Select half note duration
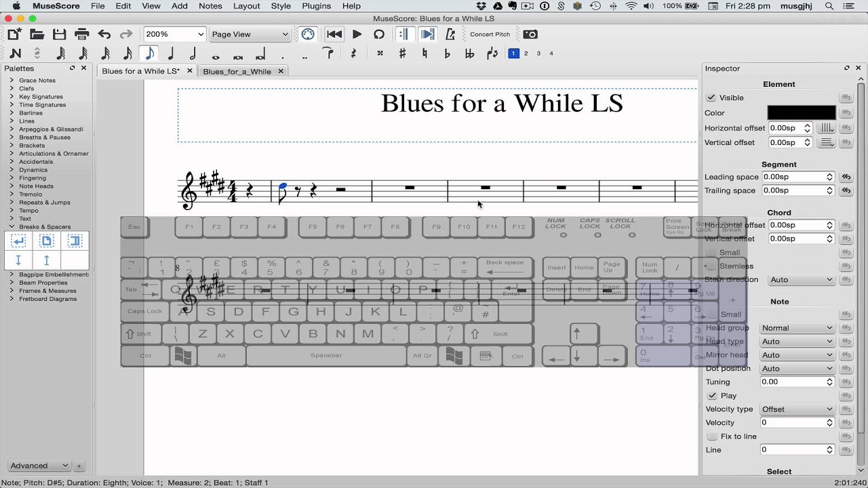This screenshot has width=868, height=488. tap(193, 54)
